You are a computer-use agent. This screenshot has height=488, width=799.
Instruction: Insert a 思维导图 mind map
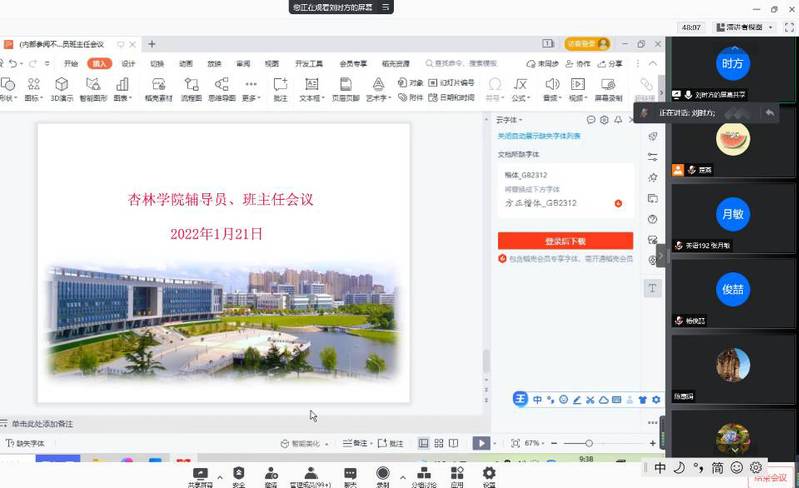pyautogui.click(x=222, y=89)
